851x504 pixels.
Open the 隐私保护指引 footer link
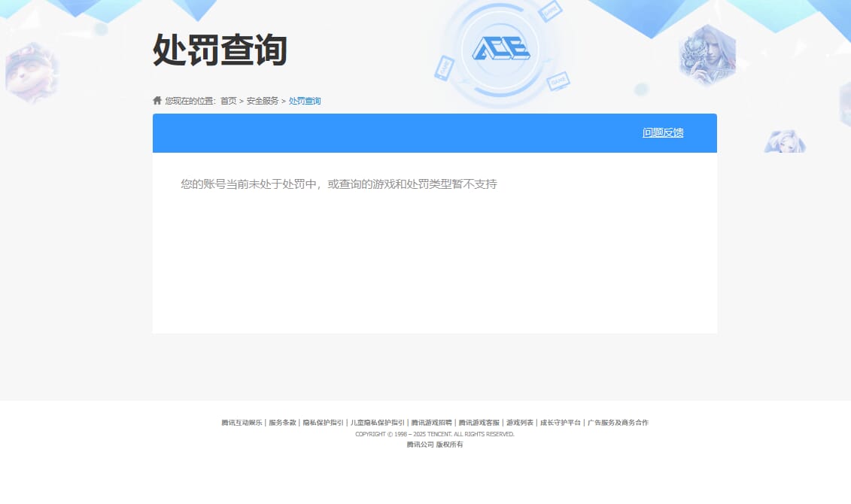point(323,423)
